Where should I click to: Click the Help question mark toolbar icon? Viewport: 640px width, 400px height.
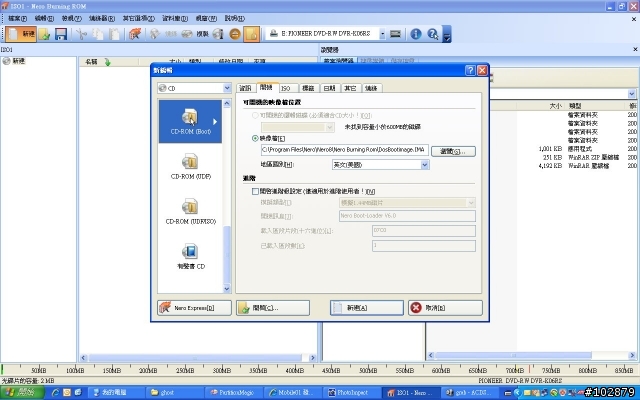(432, 34)
